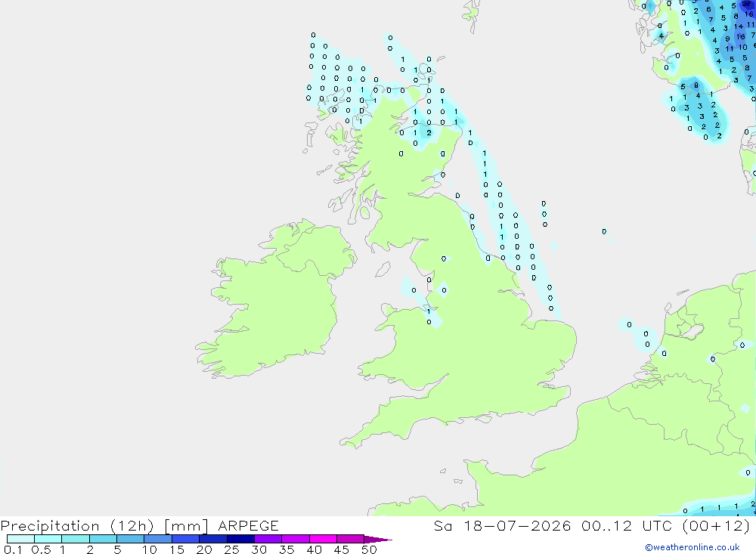Viewport: 756px width, 554px height.
Task: Click the '[mm]' unit label
Action: click(x=186, y=526)
